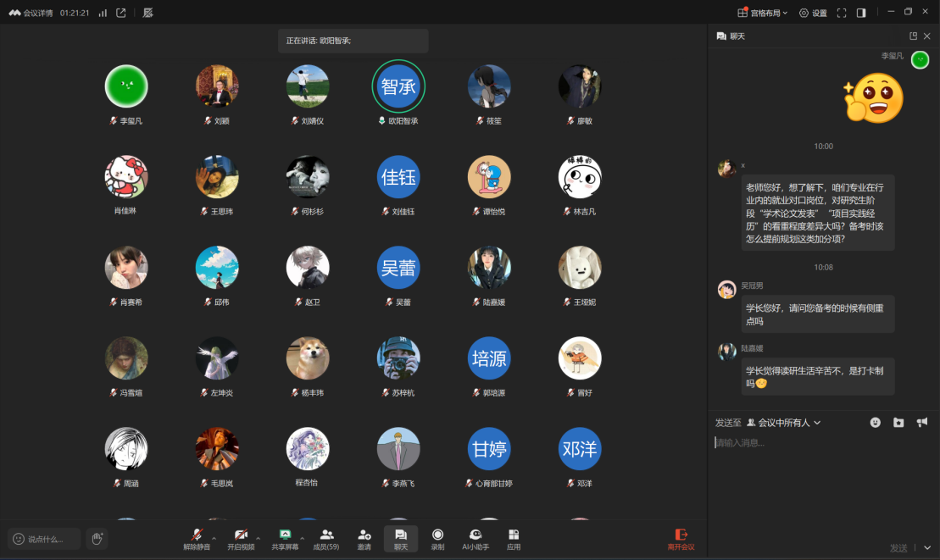Expand the arrow next to 发送 button
The image size is (940, 560).
(x=927, y=548)
